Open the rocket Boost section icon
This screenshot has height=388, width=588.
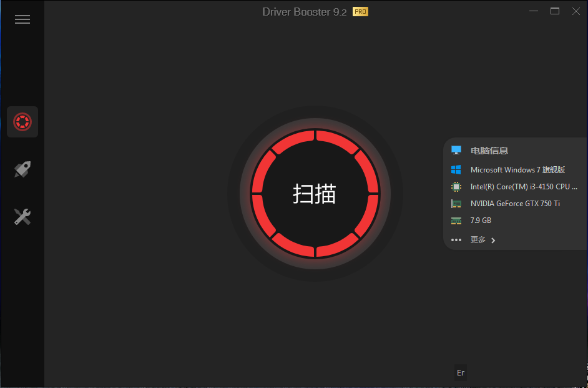click(22, 169)
